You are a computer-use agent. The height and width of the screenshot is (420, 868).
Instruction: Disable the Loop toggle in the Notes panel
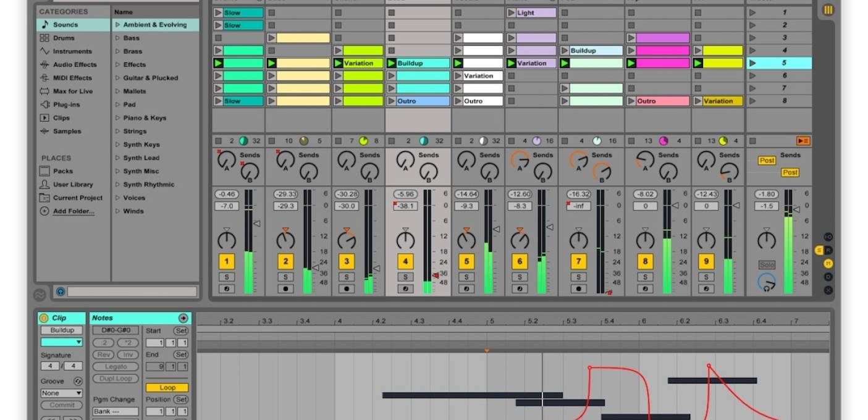pos(167,387)
